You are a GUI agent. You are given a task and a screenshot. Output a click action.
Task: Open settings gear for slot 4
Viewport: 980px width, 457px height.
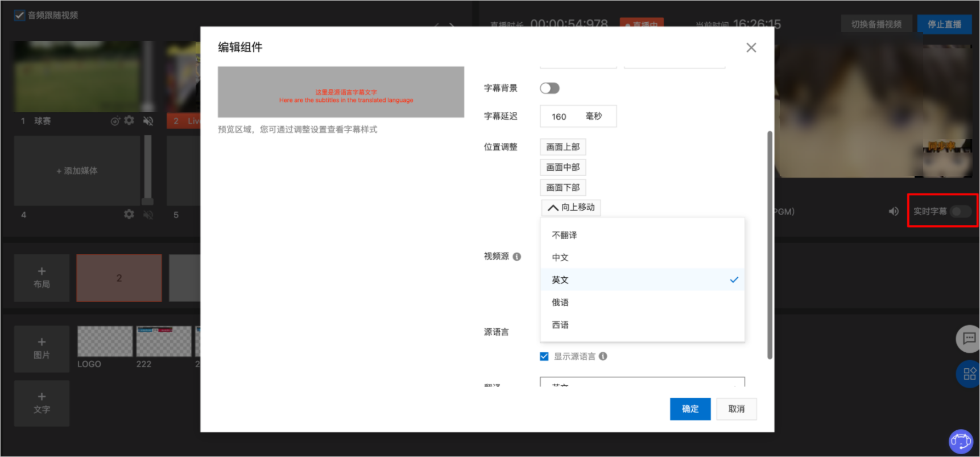coord(129,214)
